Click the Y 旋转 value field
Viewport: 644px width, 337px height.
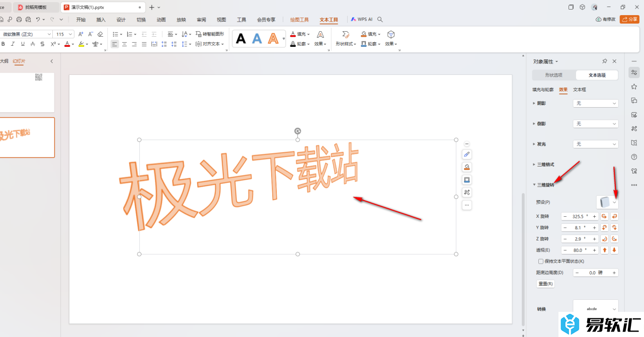(580, 227)
